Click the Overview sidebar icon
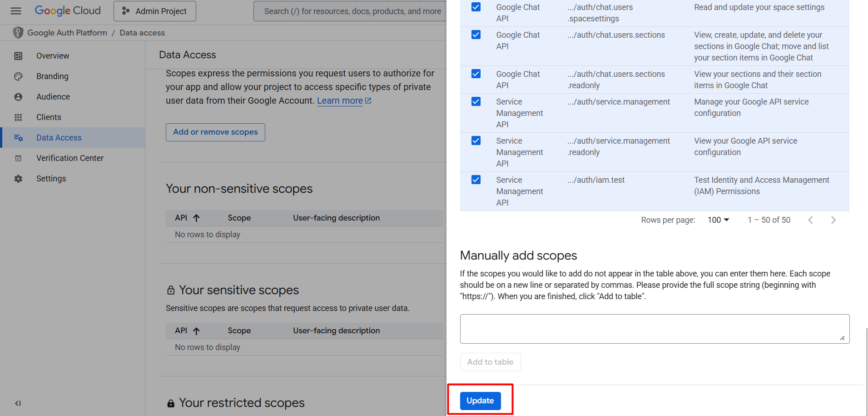Image resolution: width=868 pixels, height=416 pixels. click(x=18, y=56)
